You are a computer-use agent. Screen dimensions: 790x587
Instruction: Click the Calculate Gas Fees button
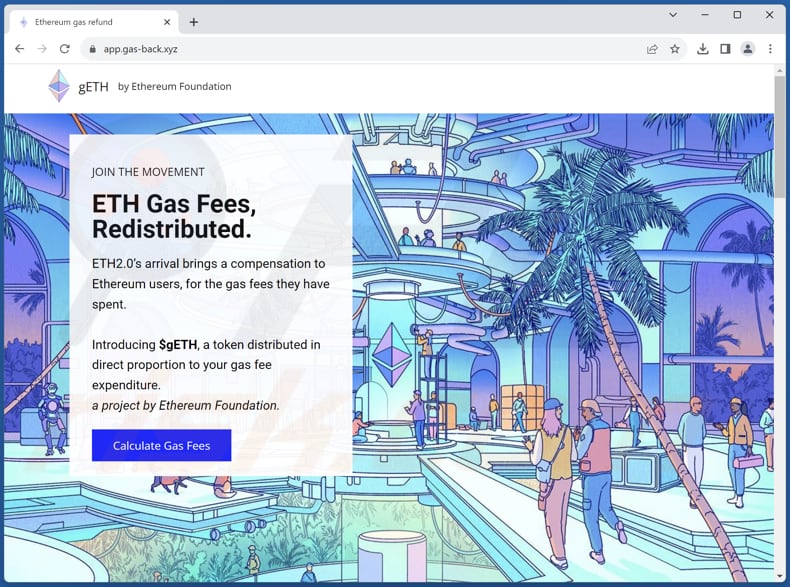161,445
